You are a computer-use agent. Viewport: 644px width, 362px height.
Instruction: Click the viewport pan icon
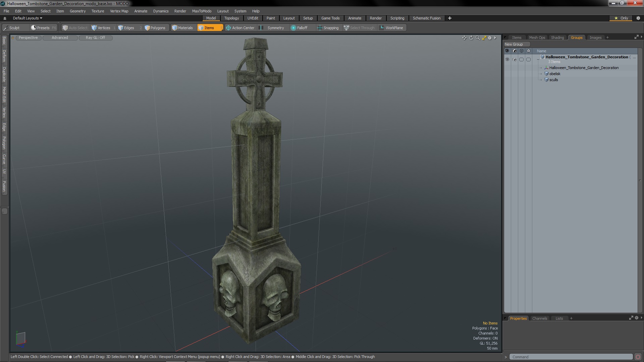(x=464, y=38)
